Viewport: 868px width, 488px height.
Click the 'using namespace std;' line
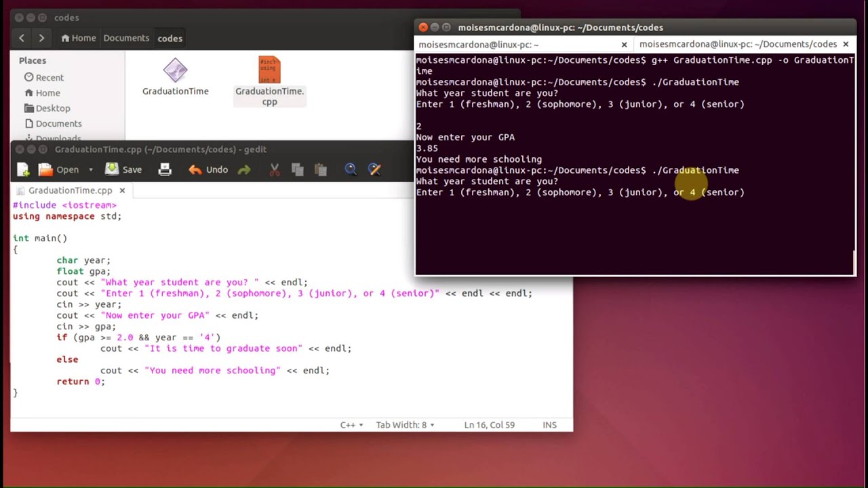pyautogui.click(x=67, y=216)
